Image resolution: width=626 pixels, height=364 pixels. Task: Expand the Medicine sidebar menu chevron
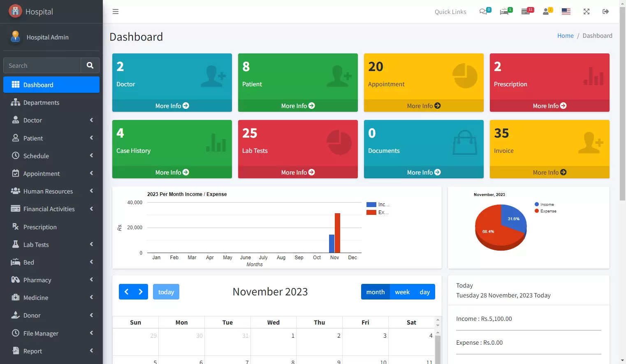(91, 297)
